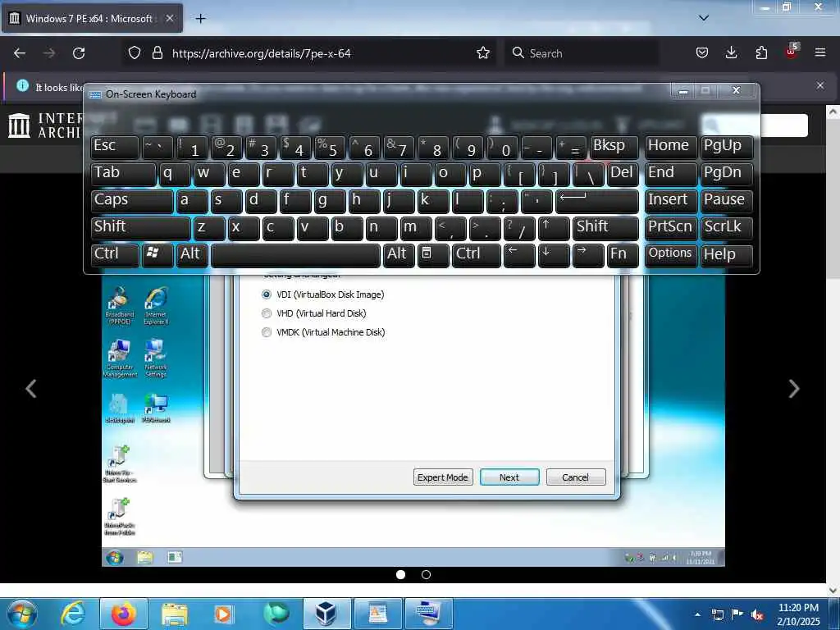Show hidden tray icons arrow
This screenshot has height=630, width=840.
697,614
